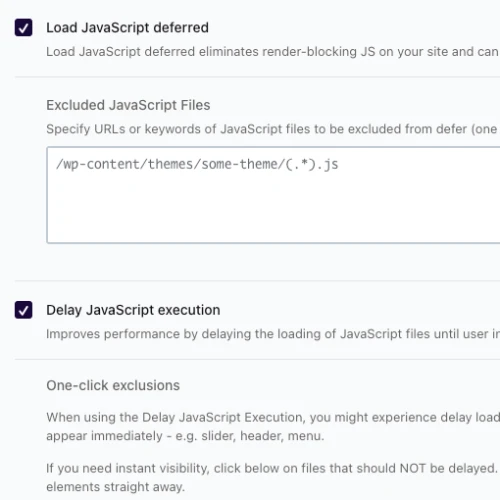Click description starting "Load JavaScript deferred eliminates"
This screenshot has width=500, height=500.
tap(272, 52)
